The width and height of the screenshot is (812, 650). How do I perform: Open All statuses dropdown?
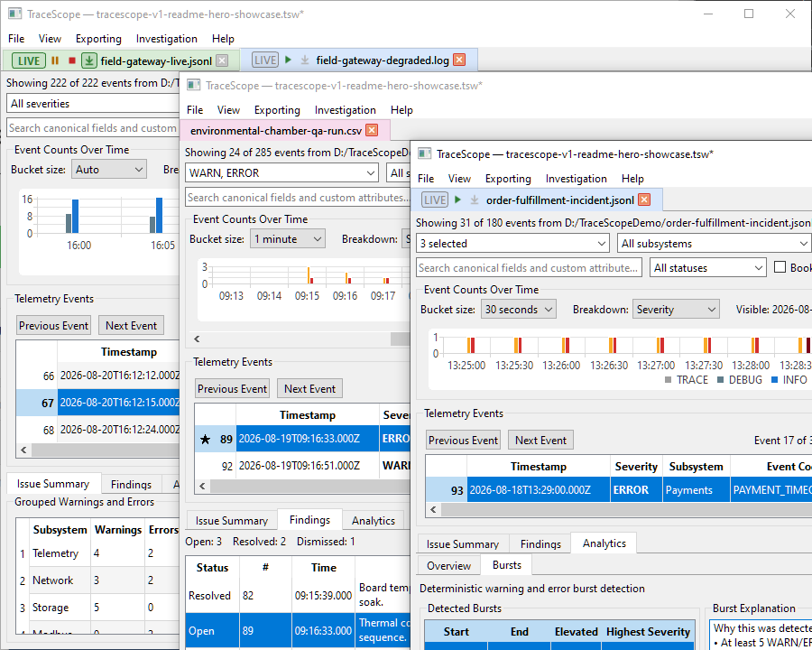[708, 267]
